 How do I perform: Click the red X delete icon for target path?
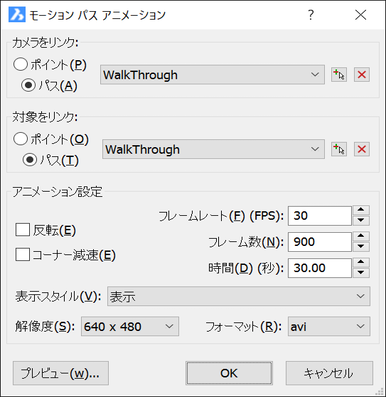coord(362,149)
